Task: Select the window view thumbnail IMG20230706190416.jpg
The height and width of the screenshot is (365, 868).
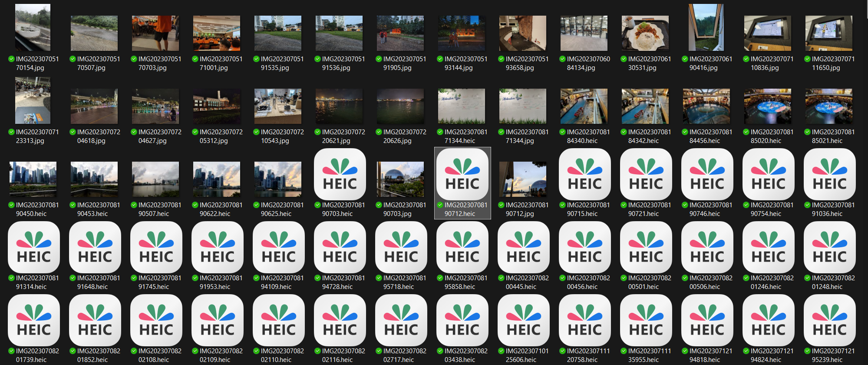Action: tap(706, 28)
